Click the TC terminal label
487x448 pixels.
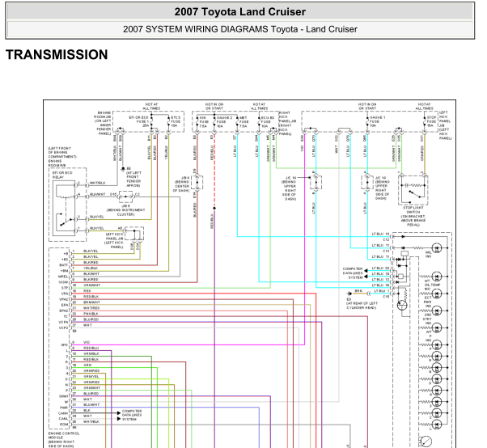pyautogui.click(x=66, y=316)
